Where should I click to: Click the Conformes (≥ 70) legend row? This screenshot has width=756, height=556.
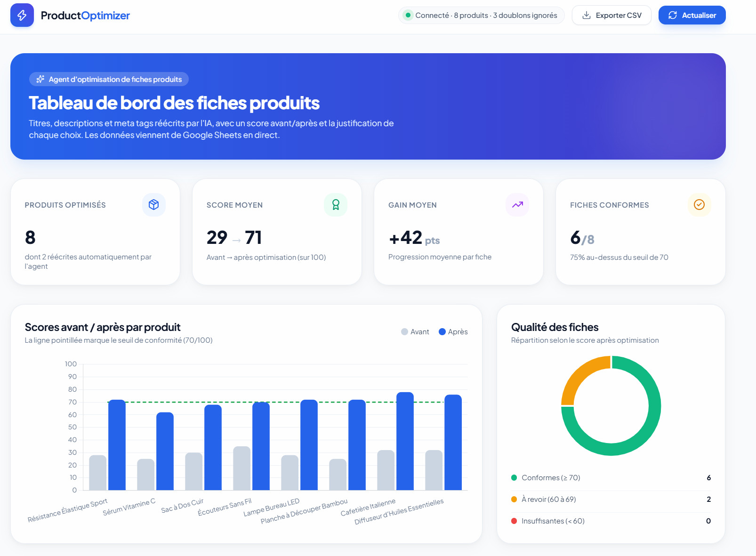[611, 478]
